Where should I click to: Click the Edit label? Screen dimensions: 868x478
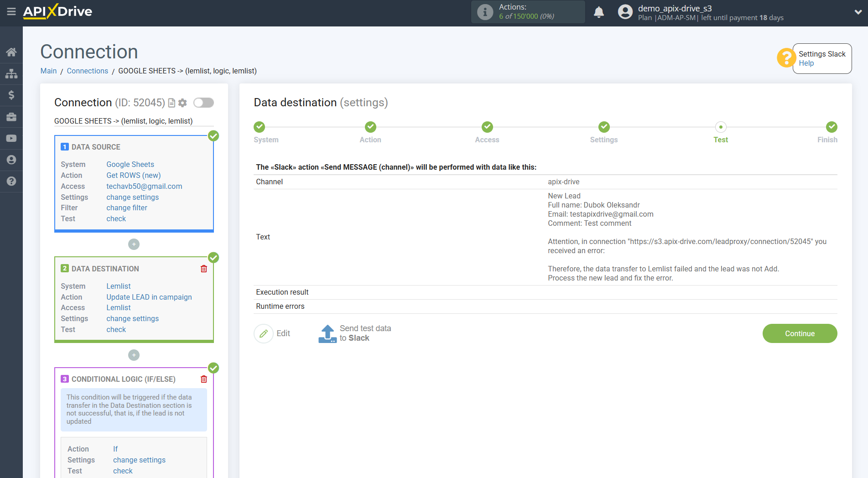(x=283, y=333)
